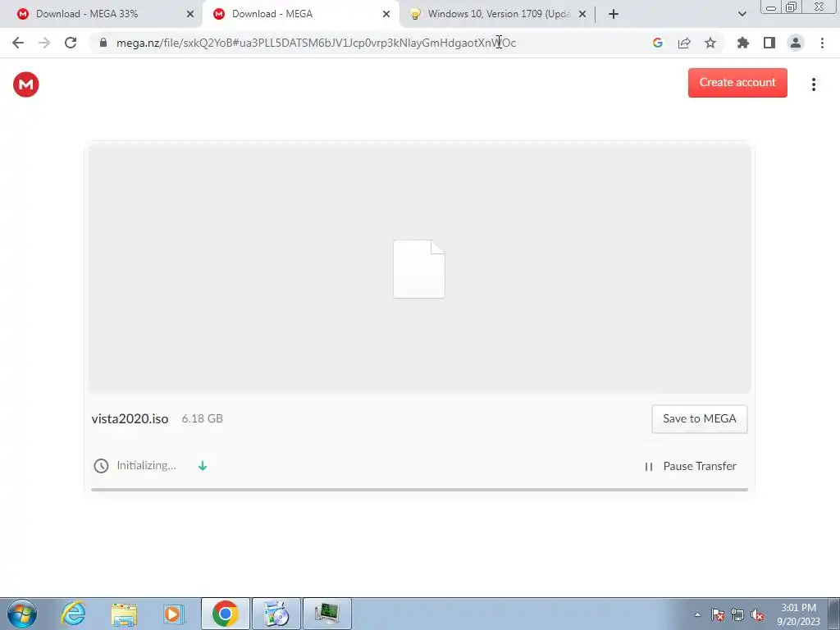
Task: Open a new browser tab
Action: (x=614, y=14)
